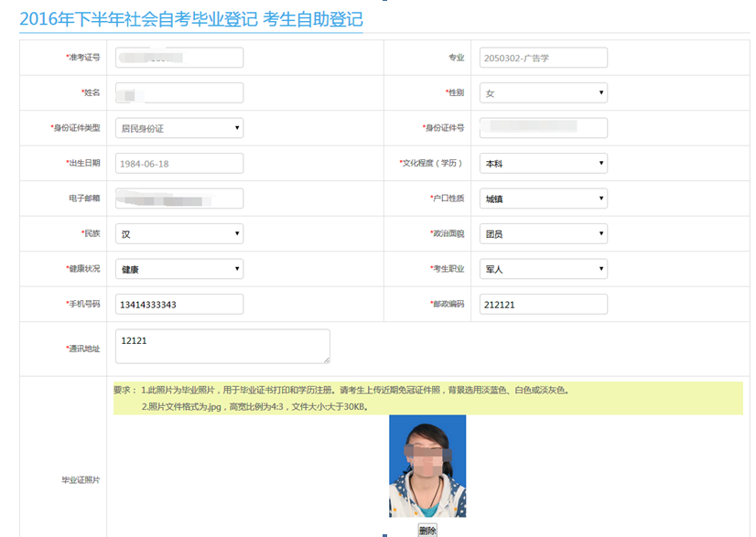Open the 健康状况 dropdown
Viewport: 756px width, 537px height.
[x=179, y=269]
